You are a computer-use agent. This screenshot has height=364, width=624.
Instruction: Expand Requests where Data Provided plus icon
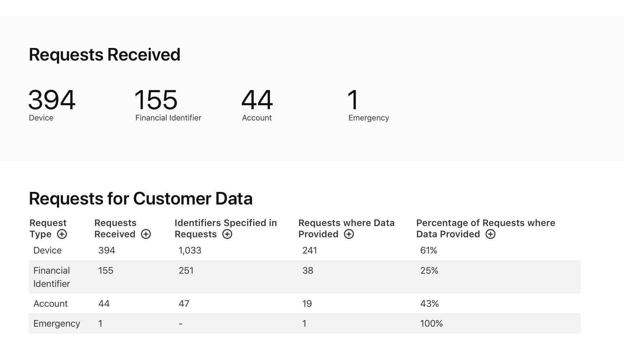click(x=349, y=234)
